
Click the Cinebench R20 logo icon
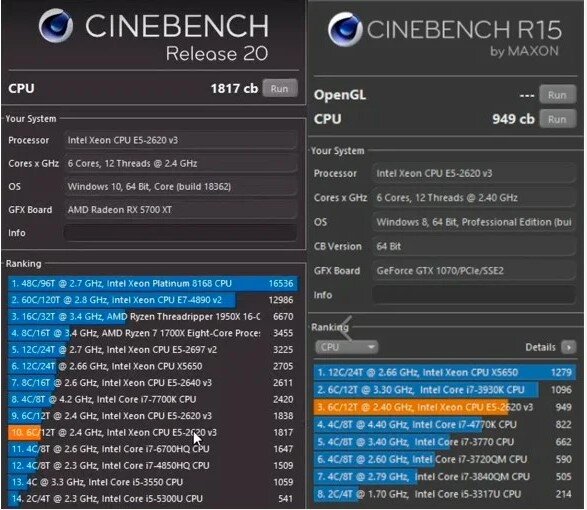[56, 25]
